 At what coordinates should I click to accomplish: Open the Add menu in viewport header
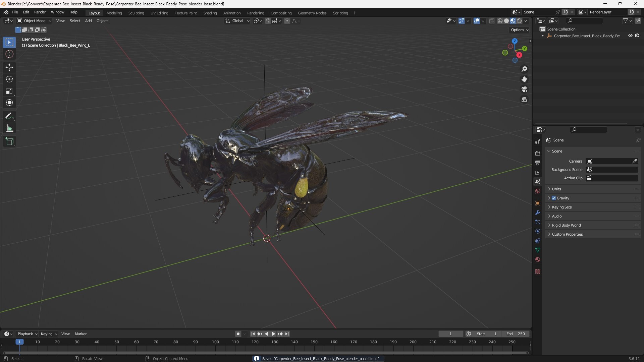pos(88,21)
